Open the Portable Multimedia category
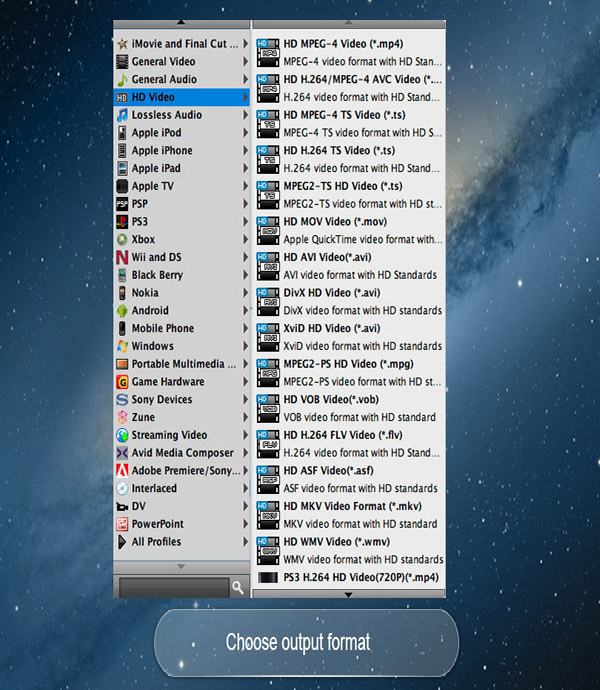 point(181,364)
